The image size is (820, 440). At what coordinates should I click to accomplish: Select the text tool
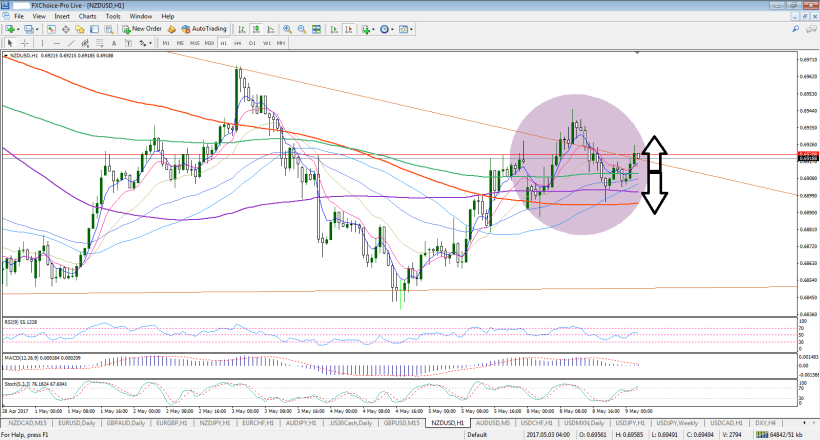(x=114, y=43)
